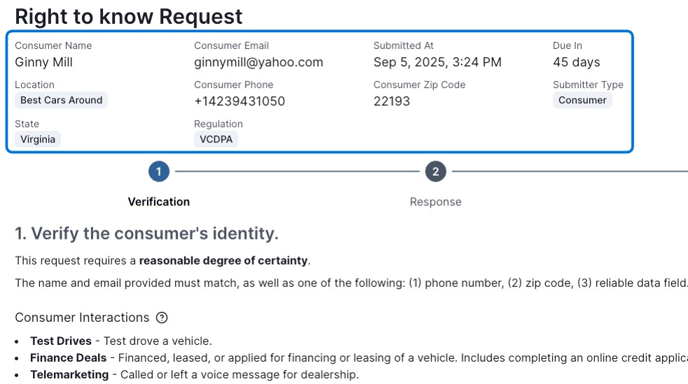Click the Verify the consumer's identity heading

point(147,233)
